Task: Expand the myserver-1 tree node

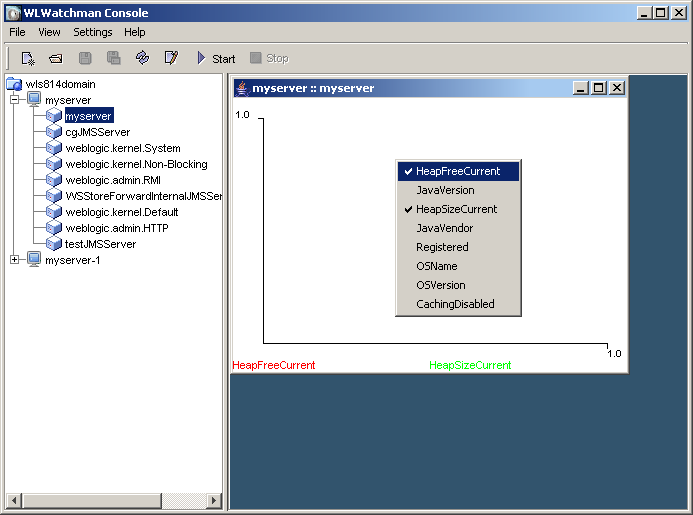Action: pos(15,260)
